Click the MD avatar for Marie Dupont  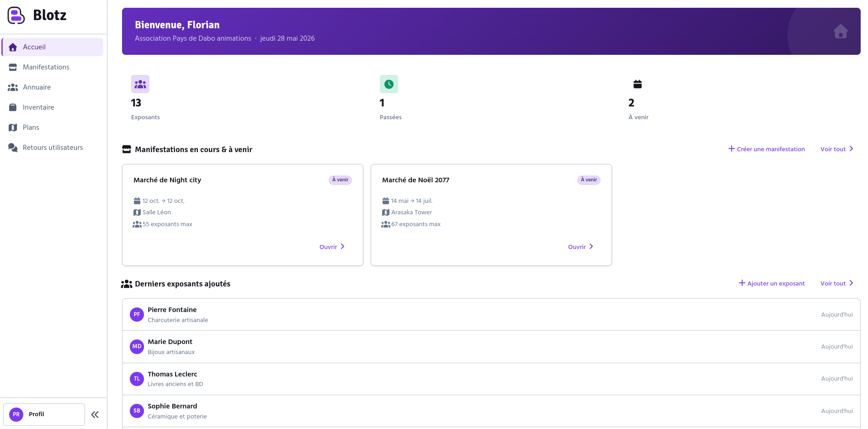[x=137, y=346]
